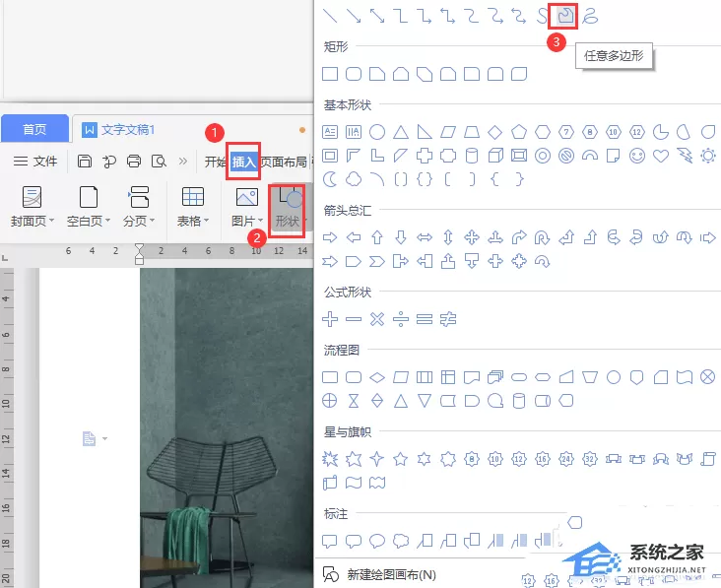Switch to the 插入 ribbon tab
The height and width of the screenshot is (588, 721).
[243, 162]
